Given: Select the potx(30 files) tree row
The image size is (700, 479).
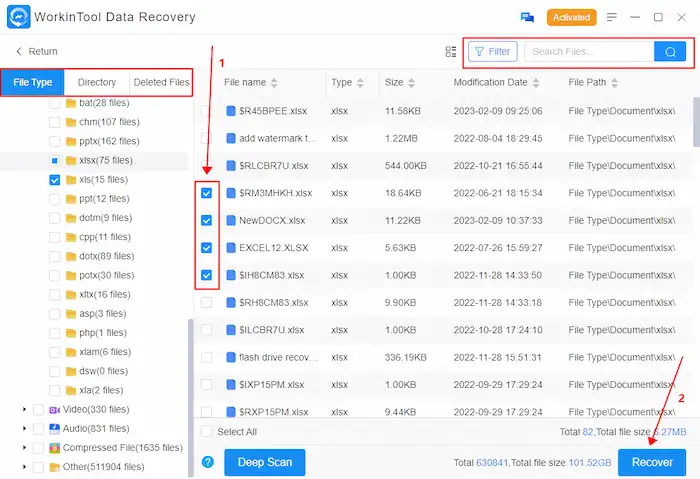Looking at the screenshot, I should (96, 275).
